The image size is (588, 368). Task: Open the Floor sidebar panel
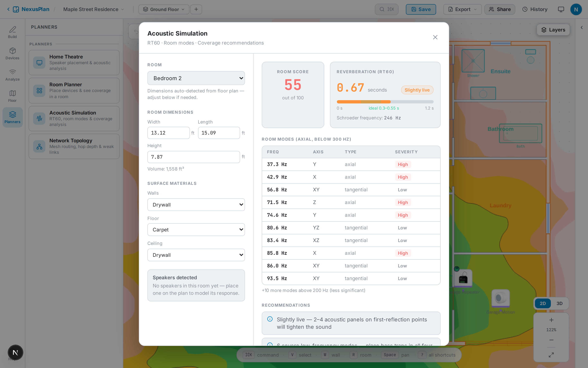(x=12, y=96)
